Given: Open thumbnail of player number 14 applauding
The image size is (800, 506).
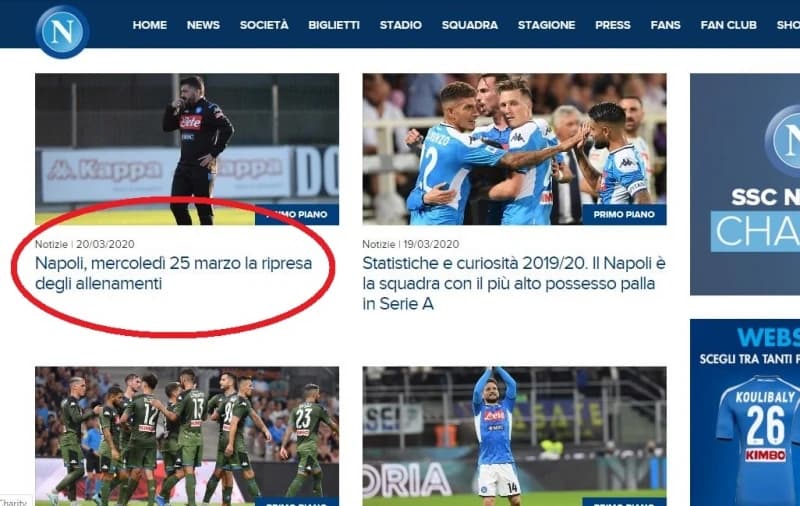Looking at the screenshot, I should [x=514, y=436].
